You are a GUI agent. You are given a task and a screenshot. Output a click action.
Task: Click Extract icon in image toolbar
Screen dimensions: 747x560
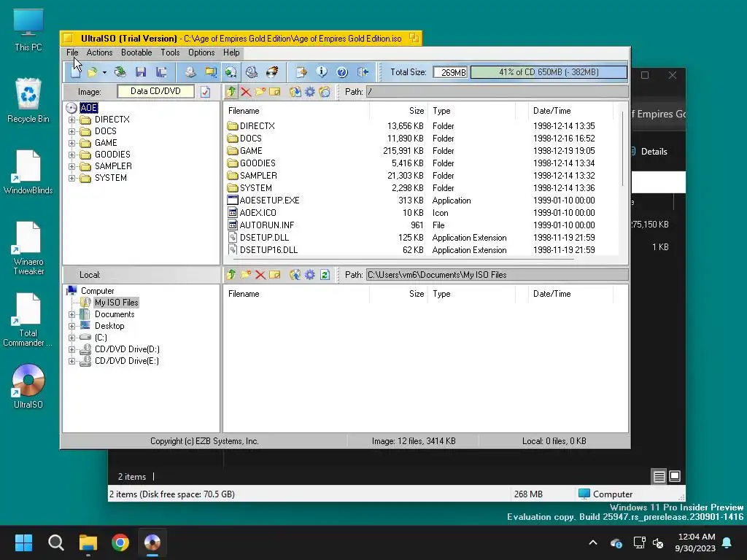tap(295, 91)
